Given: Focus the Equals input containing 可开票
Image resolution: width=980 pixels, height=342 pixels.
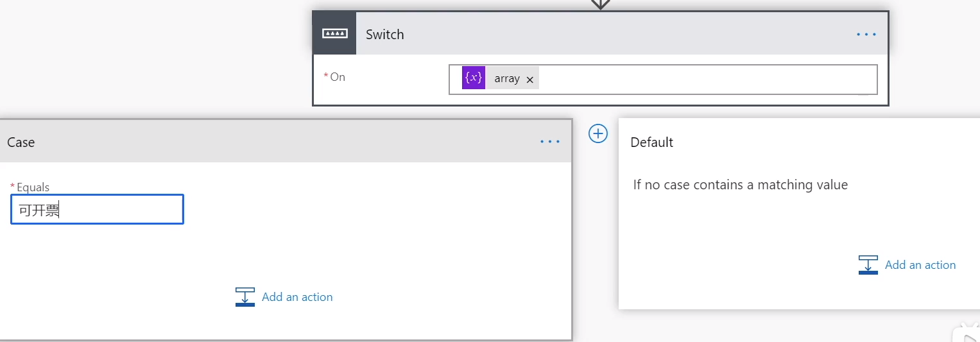Looking at the screenshot, I should tap(98, 209).
